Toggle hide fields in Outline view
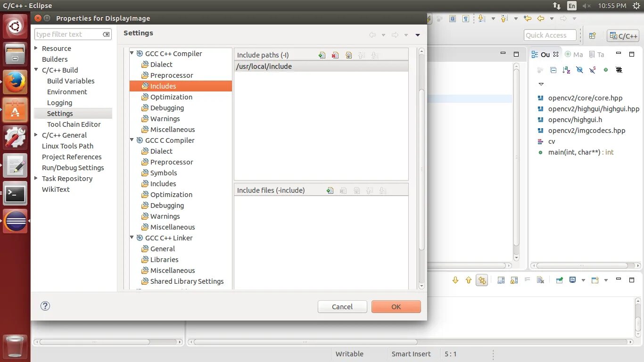Viewport: 644px width, 362px height. [580, 70]
